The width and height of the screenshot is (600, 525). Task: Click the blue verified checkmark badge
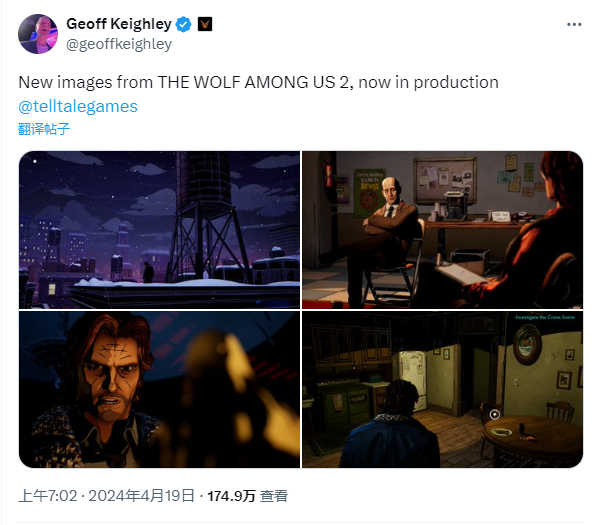(183, 24)
